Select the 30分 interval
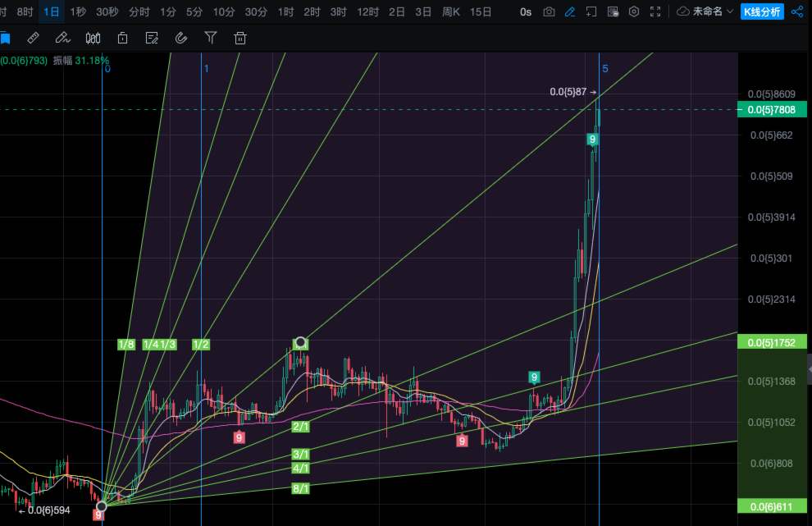 (x=256, y=12)
